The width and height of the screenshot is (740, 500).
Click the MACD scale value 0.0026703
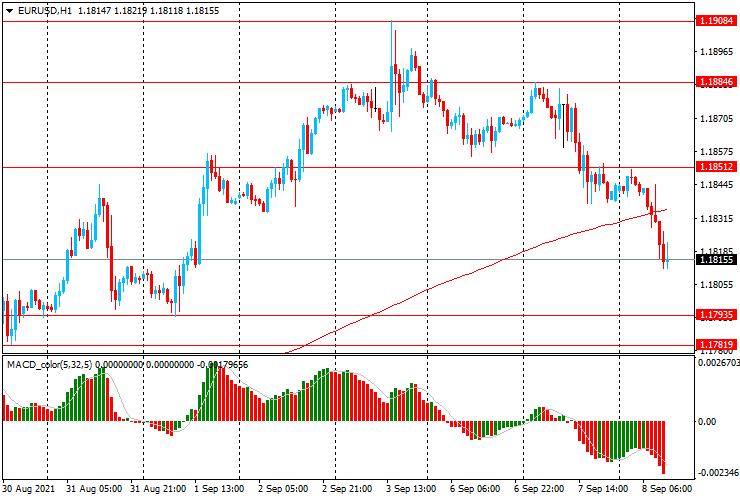click(716, 365)
